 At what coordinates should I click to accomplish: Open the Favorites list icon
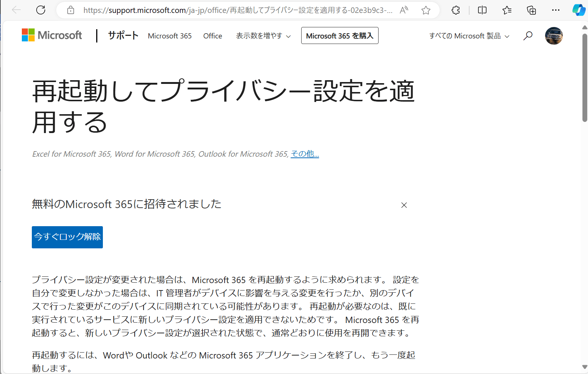(x=507, y=10)
